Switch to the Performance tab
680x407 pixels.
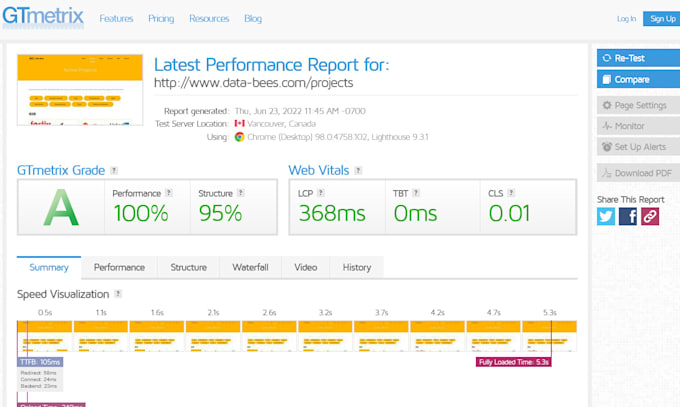coord(119,267)
